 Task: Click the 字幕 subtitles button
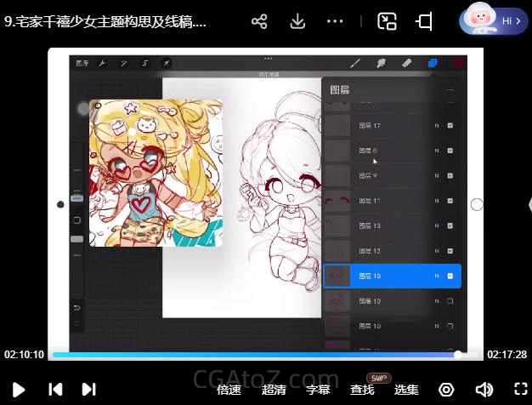(x=318, y=390)
